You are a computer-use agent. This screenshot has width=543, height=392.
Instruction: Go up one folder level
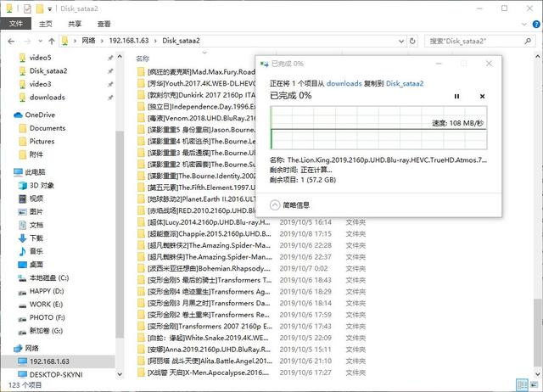click(x=52, y=42)
